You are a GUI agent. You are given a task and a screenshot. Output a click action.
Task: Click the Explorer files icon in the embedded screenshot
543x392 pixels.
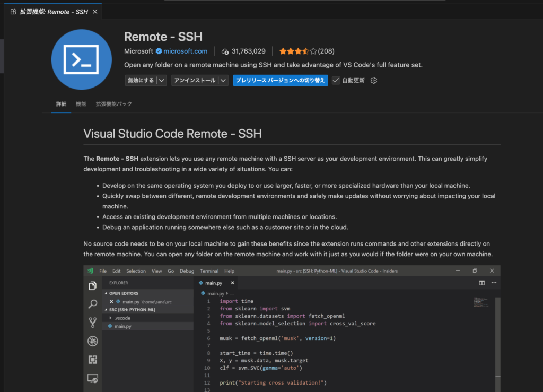[x=92, y=286]
